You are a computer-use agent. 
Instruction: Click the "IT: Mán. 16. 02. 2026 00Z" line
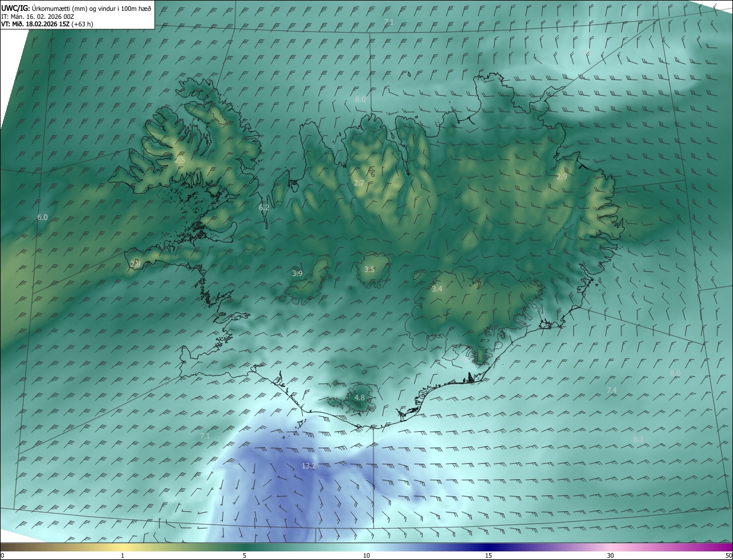pyautogui.click(x=38, y=17)
